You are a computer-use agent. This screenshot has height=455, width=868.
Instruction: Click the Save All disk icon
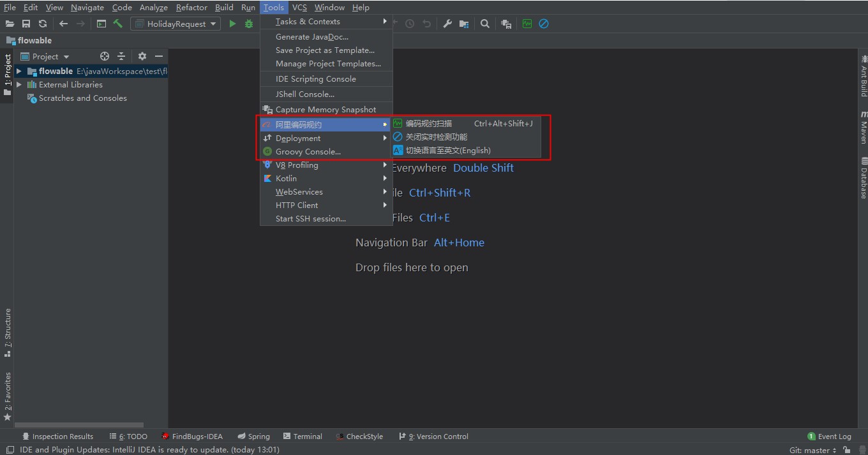(26, 24)
